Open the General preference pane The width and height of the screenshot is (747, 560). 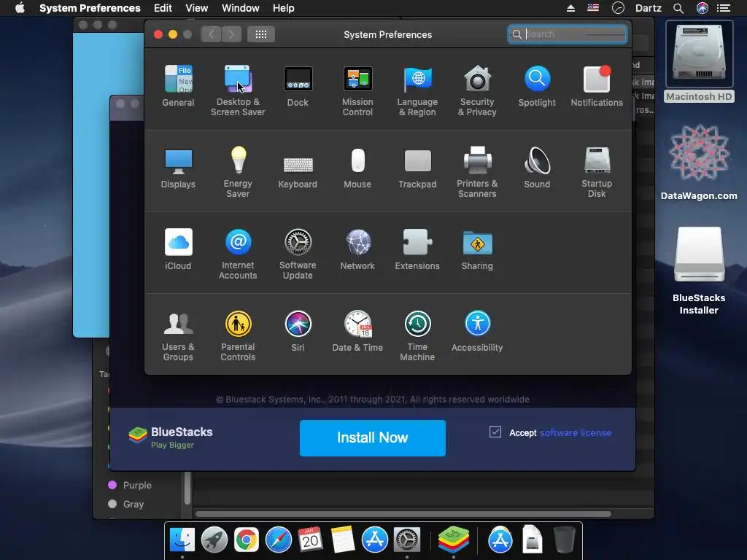tap(178, 86)
